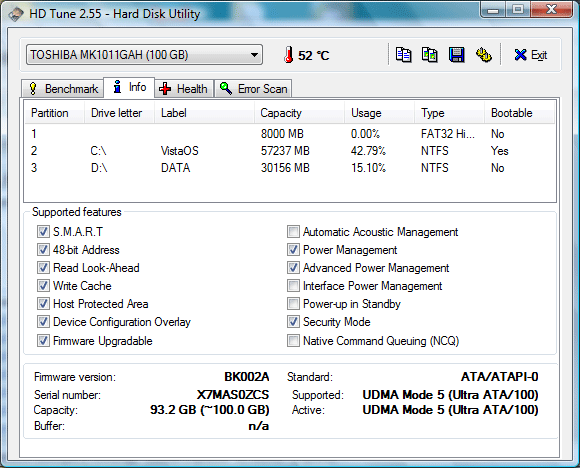
Task: Select the Info tab
Action: pyautogui.click(x=129, y=87)
